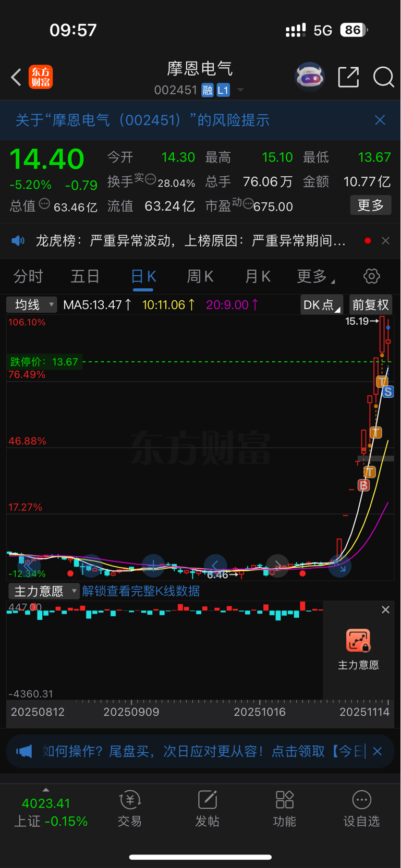Tap the MA5:13.47 readout
The width and height of the screenshot is (401, 868).
coord(97,305)
